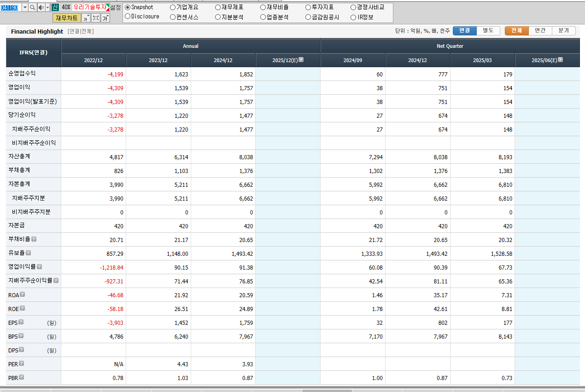Click the 우리기술투자 stock name
The height and width of the screenshot is (392, 585).
point(89,7)
